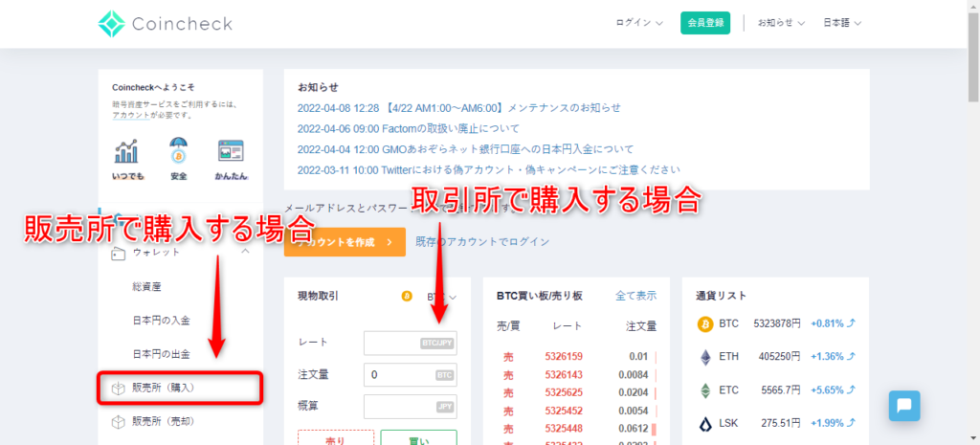Viewport: 980px width, 445px height.
Task: Click 全て表示 in order book
Action: point(635,296)
